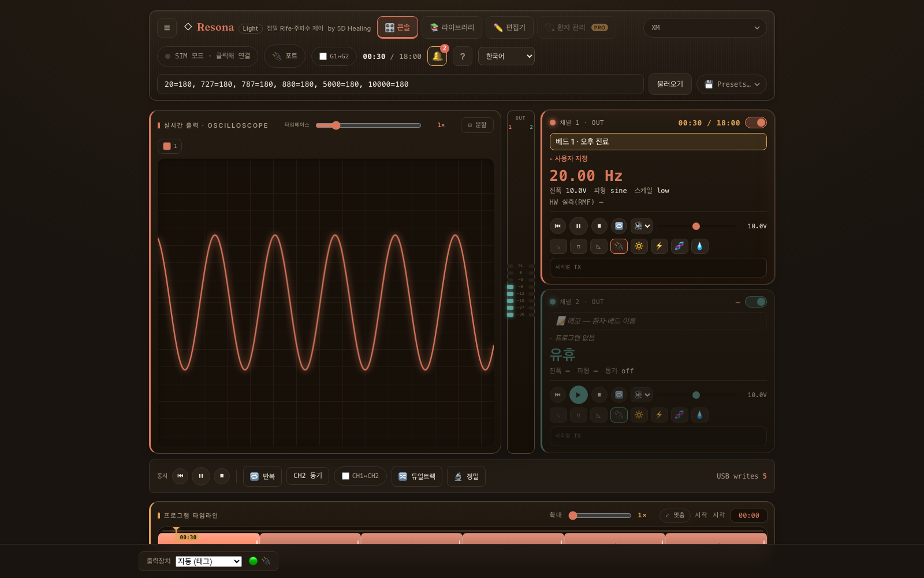Stop channel 1 playback

pos(599,226)
